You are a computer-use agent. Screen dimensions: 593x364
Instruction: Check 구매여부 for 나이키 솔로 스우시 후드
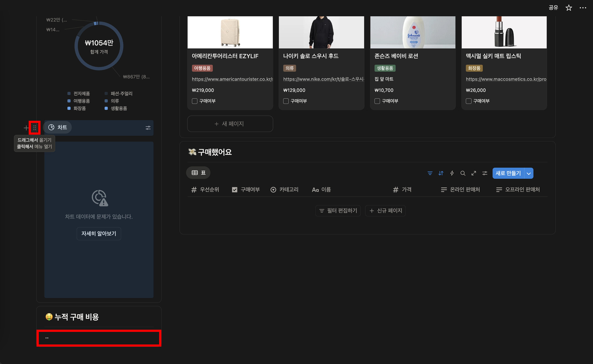coord(286,101)
